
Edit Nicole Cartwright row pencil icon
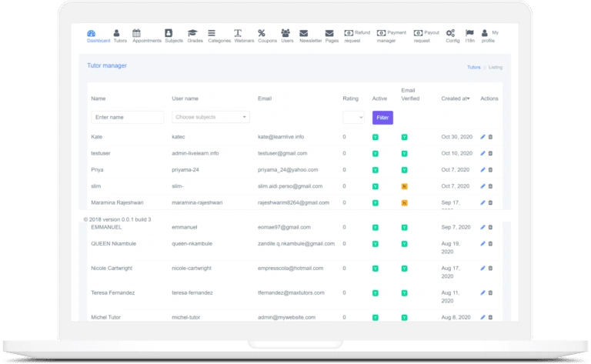[x=482, y=269]
